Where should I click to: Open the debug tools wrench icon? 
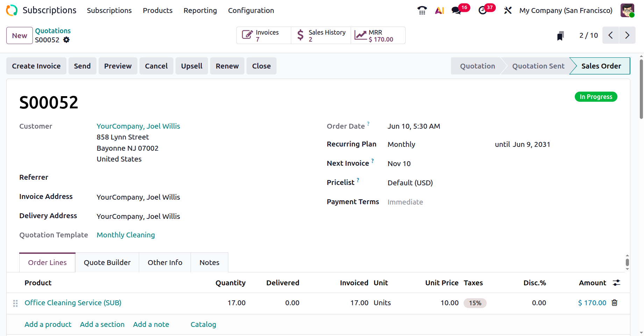(508, 10)
